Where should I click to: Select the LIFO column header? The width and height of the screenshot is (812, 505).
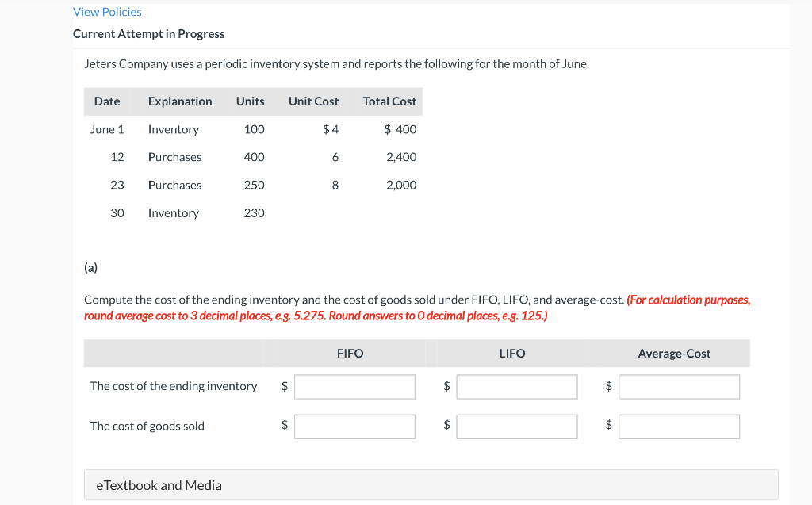point(512,353)
